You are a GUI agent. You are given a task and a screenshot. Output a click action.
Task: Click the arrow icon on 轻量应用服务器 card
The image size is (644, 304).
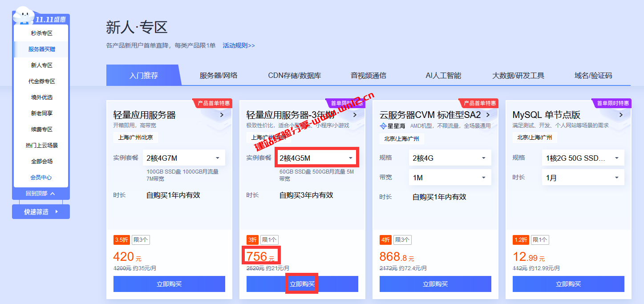[x=221, y=114]
